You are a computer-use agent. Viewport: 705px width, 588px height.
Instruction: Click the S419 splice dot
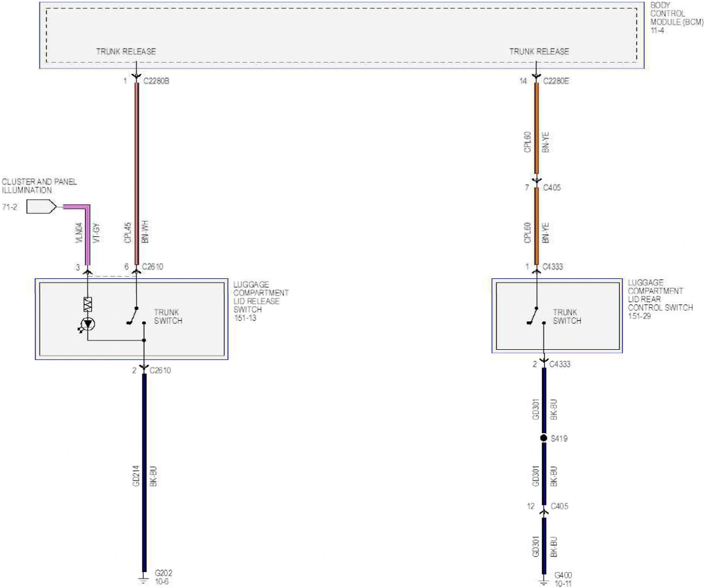coord(544,438)
